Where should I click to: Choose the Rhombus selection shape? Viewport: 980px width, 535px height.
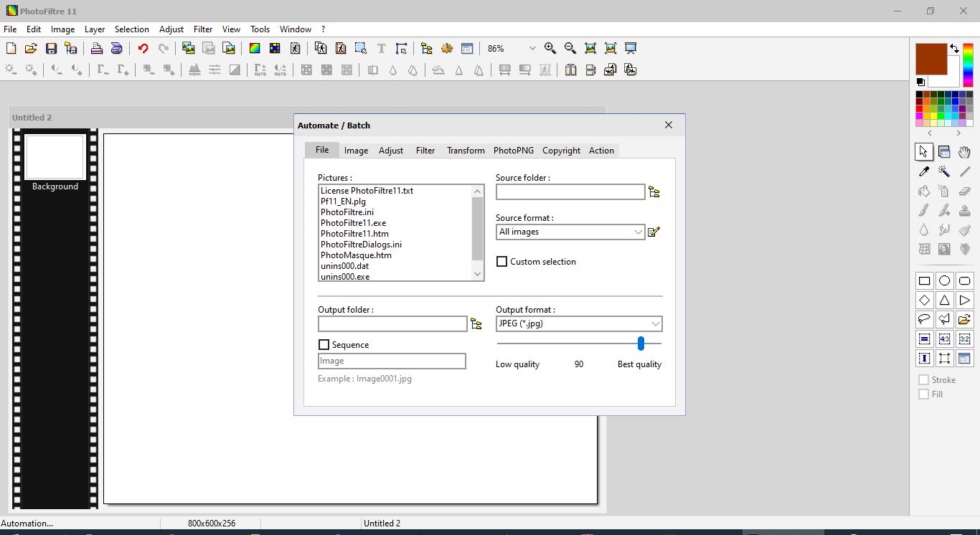click(x=924, y=300)
